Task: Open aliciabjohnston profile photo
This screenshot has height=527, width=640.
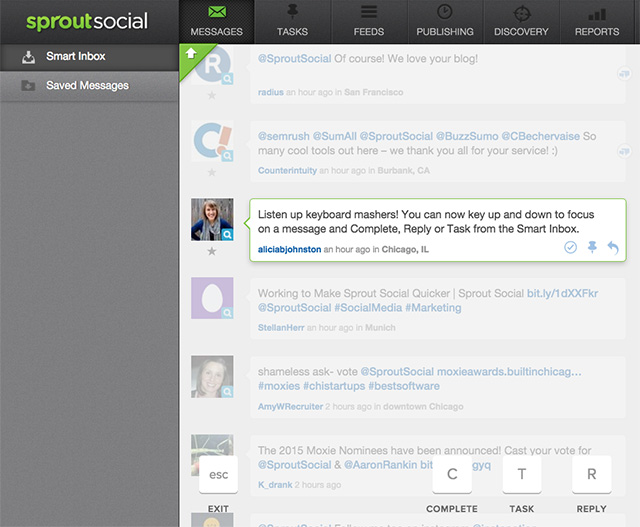Action: 212,219
